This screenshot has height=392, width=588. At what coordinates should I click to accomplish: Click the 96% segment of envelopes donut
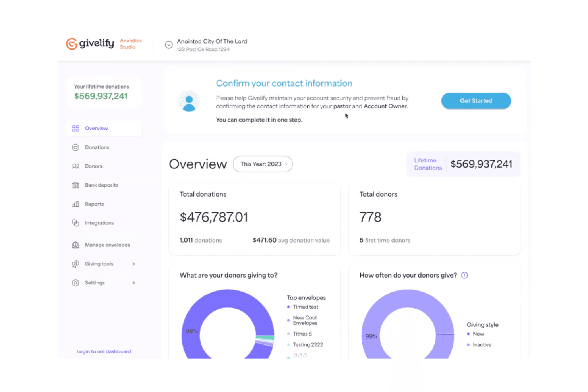tap(191, 331)
